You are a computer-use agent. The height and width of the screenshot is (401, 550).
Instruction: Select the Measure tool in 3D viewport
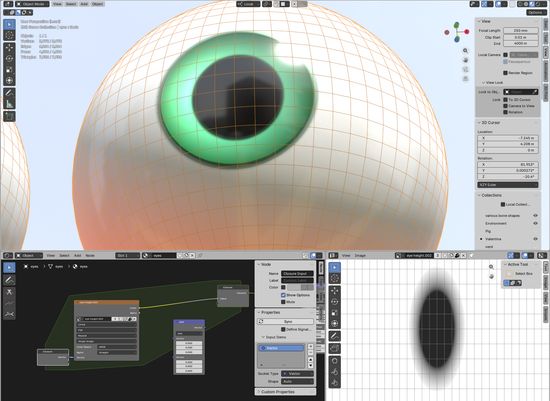pyautogui.click(x=9, y=104)
